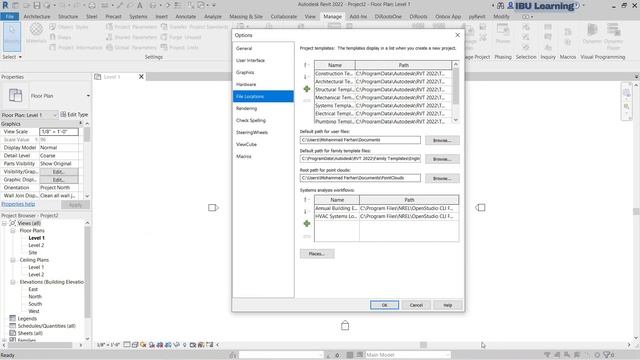The height and width of the screenshot is (360, 640).
Task: Move systems analysis workflow row up
Action: [305, 200]
